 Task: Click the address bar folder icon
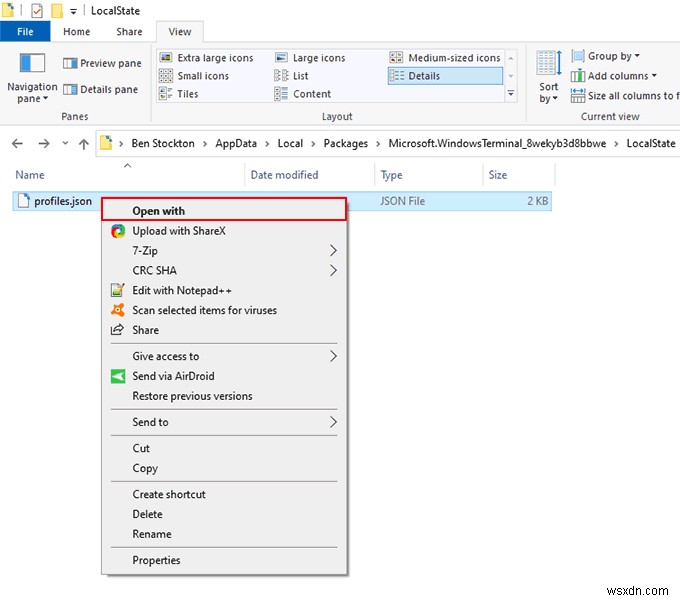106,143
